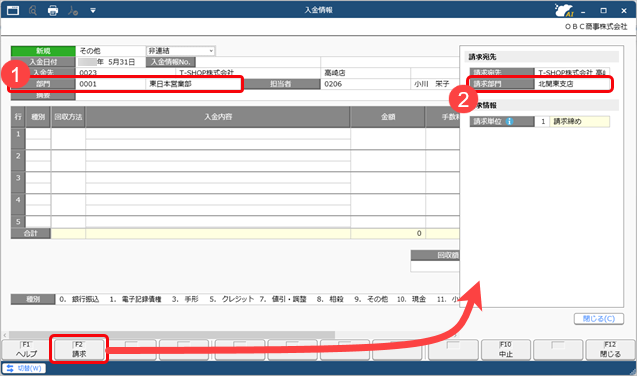Click the F2 請求 function key

(x=79, y=350)
